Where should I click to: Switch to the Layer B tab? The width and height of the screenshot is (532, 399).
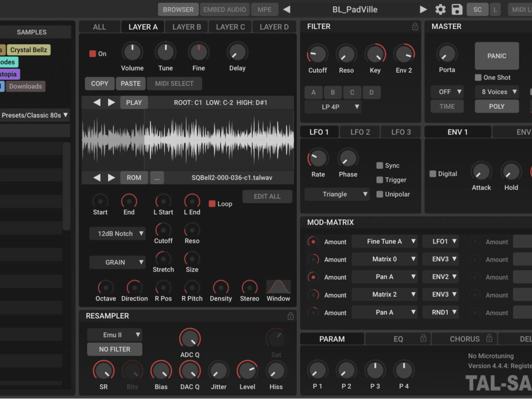click(x=186, y=27)
